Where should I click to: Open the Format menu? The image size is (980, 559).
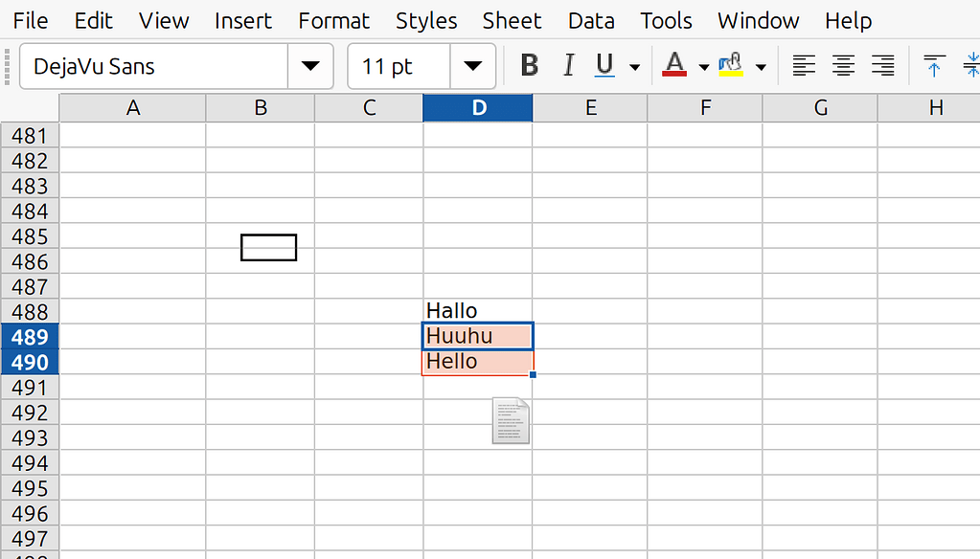[x=333, y=20]
